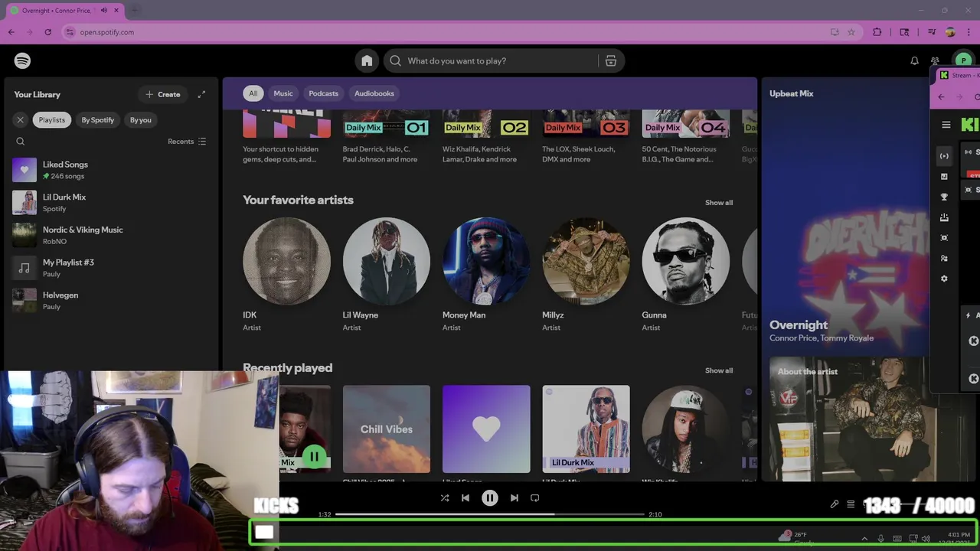Screen dimensions: 980x551
Task: Open Chrome extensions puzzle icon
Action: (x=877, y=32)
